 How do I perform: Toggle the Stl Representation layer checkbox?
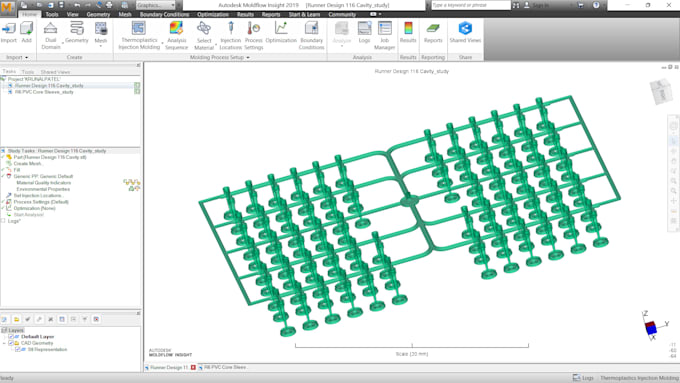[x=18, y=350]
